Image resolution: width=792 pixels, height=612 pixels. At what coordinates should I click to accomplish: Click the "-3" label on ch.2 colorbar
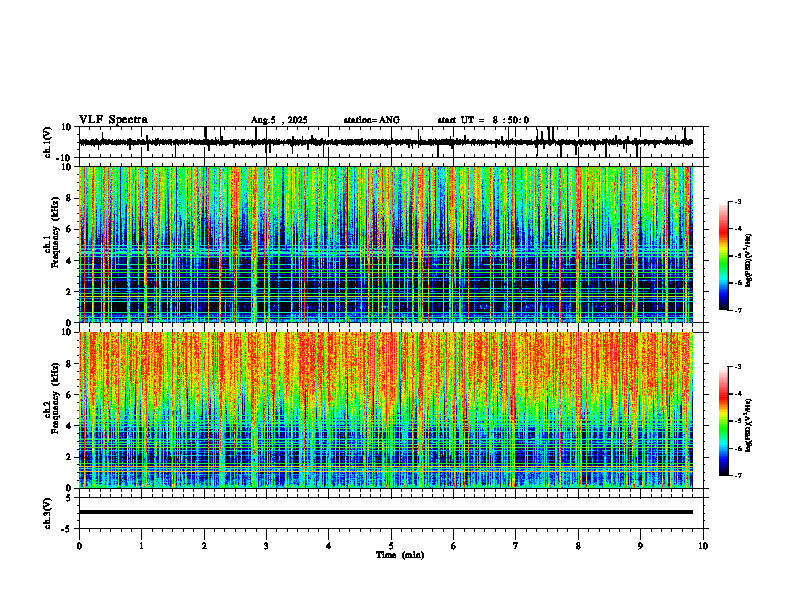(738, 367)
